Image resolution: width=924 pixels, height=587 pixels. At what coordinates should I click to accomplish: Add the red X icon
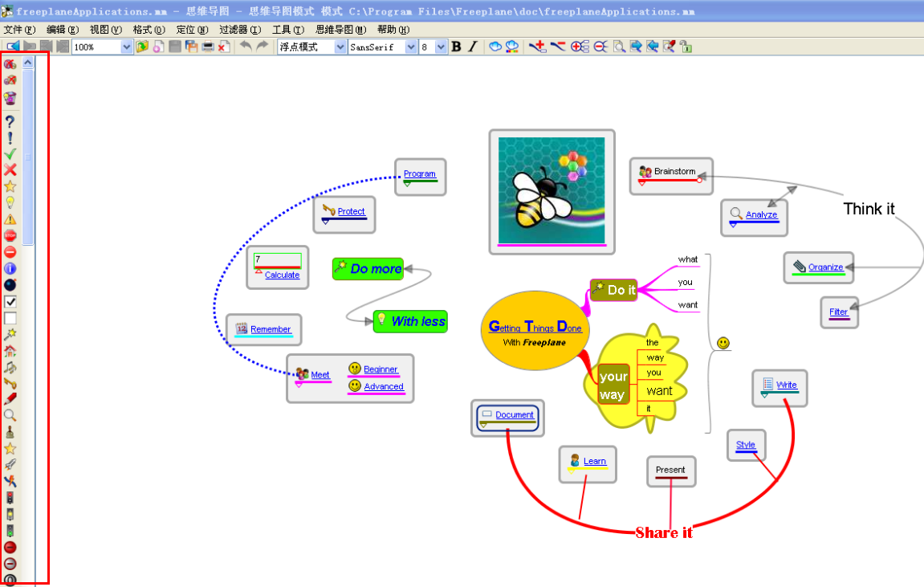10,170
